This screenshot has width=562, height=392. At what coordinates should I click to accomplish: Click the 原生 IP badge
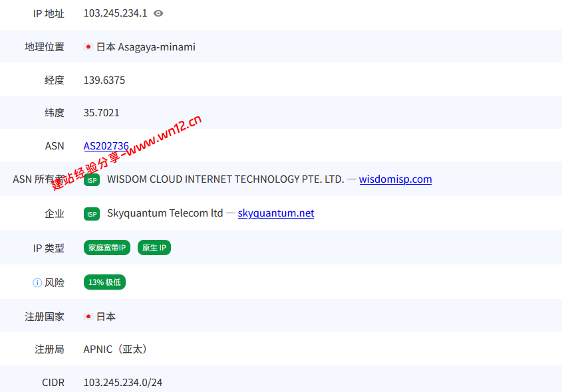coord(154,248)
